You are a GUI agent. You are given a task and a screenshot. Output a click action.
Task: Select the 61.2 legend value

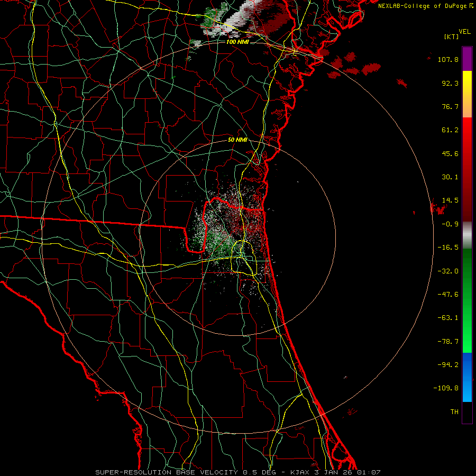coord(450,130)
